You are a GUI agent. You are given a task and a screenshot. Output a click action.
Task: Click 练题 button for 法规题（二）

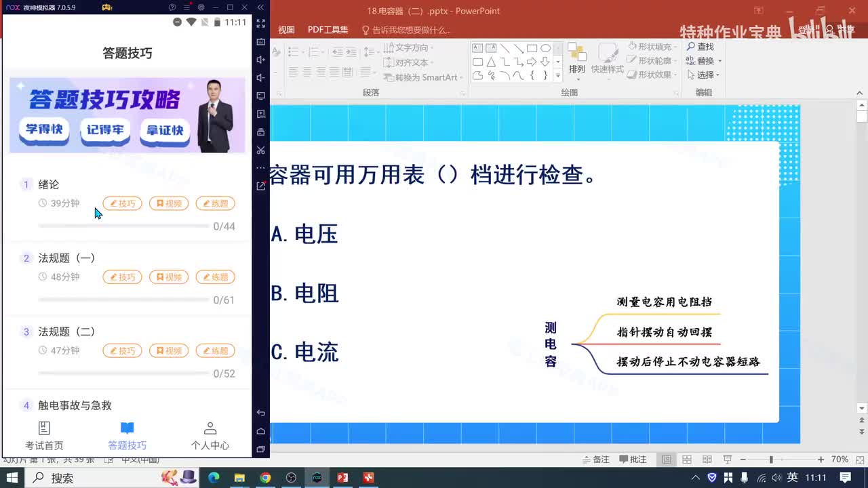click(216, 350)
